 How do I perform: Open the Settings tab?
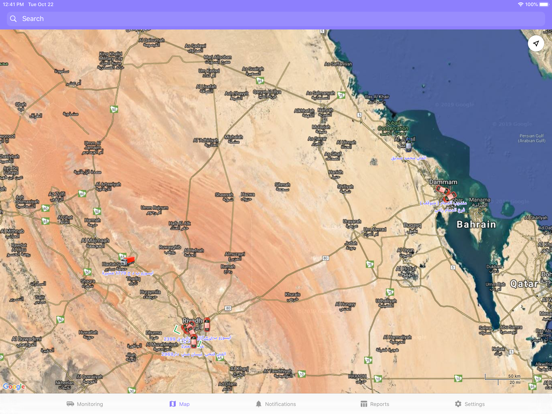pyautogui.click(x=470, y=404)
